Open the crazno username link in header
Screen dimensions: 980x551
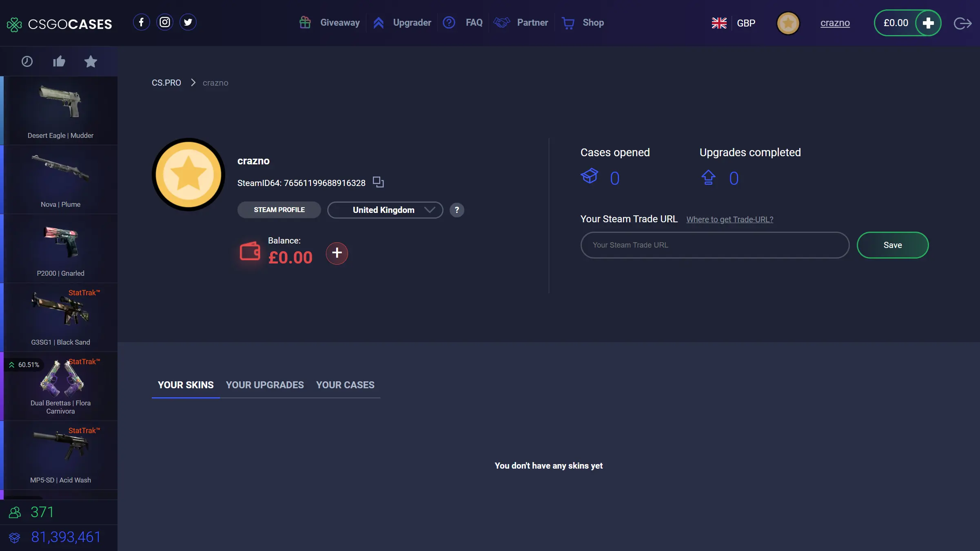click(x=835, y=23)
